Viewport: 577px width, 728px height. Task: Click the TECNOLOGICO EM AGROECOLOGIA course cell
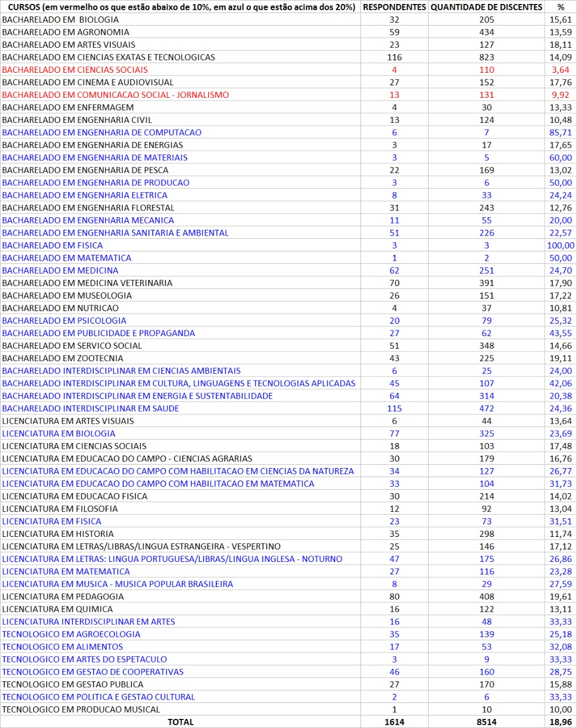(x=71, y=634)
